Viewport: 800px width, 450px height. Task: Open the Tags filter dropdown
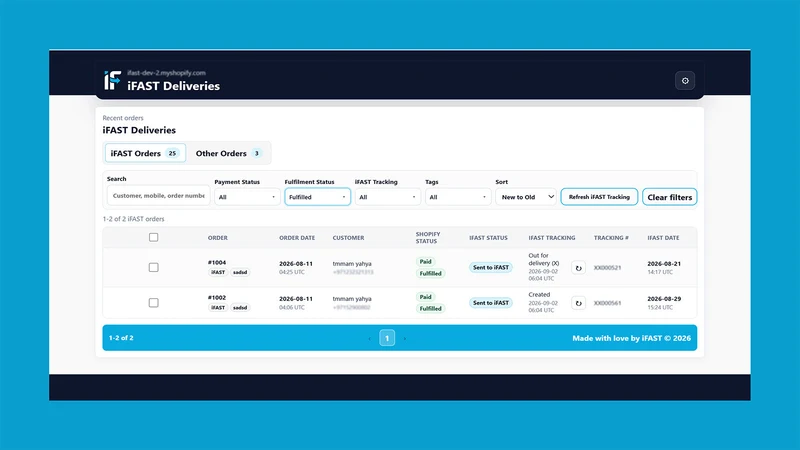click(x=458, y=197)
